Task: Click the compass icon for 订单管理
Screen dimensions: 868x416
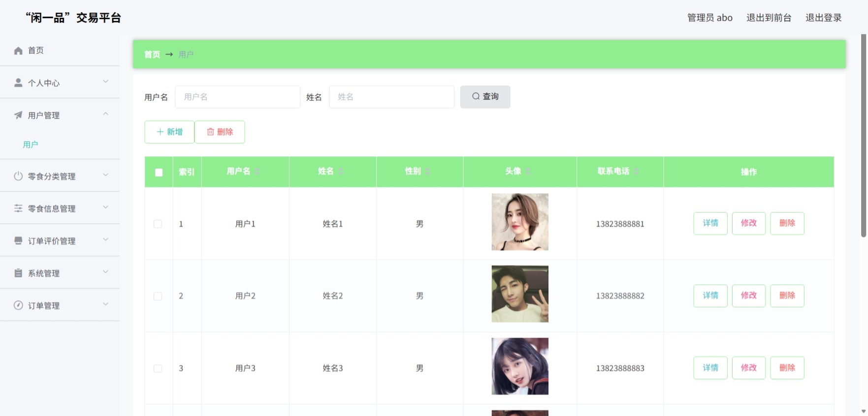Action: [x=18, y=305]
